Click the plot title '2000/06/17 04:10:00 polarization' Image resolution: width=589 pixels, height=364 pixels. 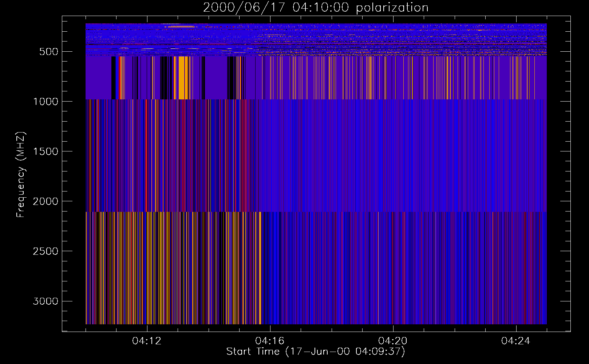click(316, 8)
